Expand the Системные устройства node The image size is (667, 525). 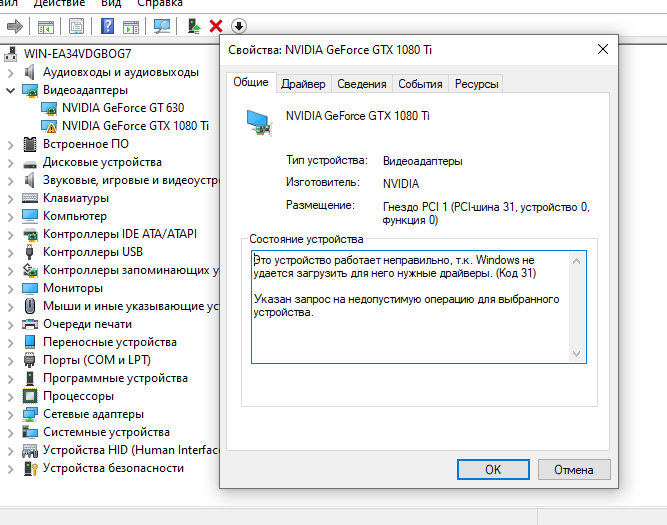(x=11, y=433)
